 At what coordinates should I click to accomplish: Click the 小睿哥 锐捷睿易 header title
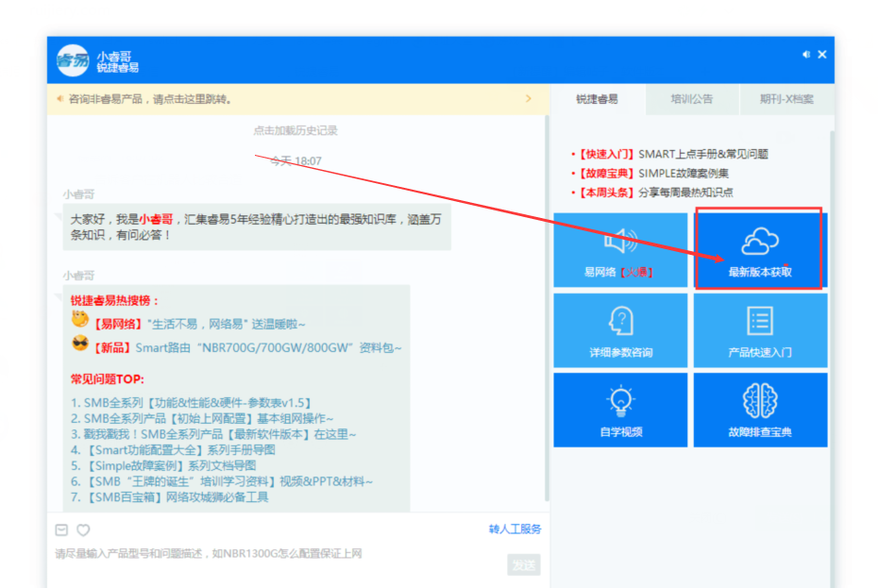point(117,61)
